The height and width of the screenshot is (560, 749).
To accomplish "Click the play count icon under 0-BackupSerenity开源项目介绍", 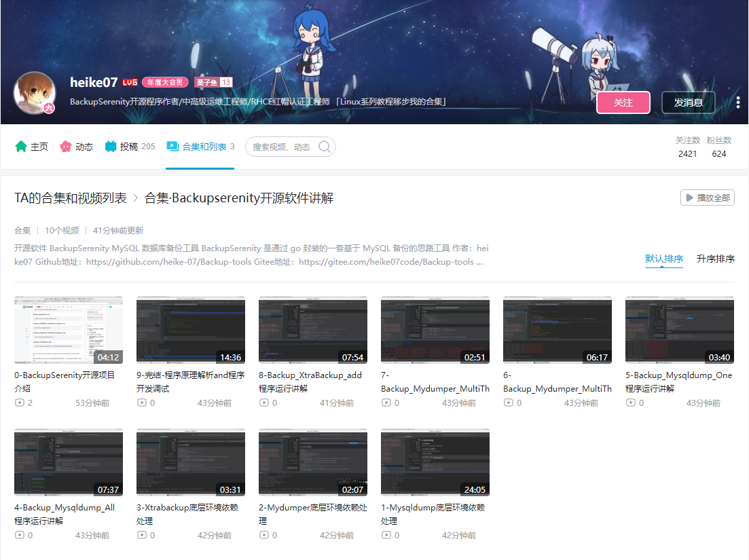I will [20, 403].
